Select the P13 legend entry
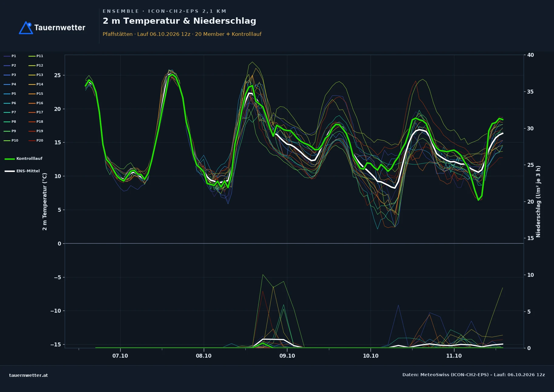554x392 pixels. pos(36,75)
